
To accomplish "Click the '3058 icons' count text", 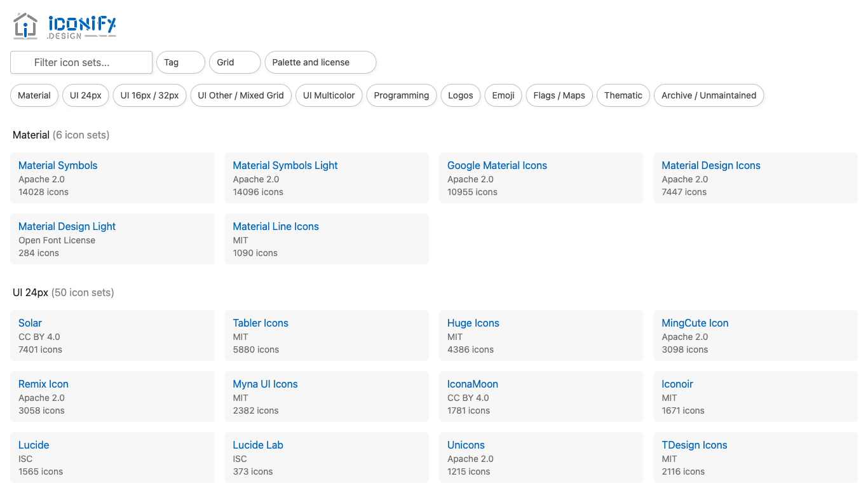I will tap(41, 410).
